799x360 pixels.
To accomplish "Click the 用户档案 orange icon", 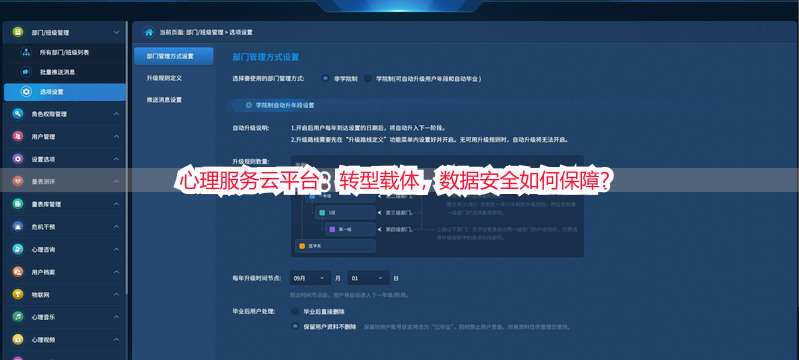I will click(18, 272).
